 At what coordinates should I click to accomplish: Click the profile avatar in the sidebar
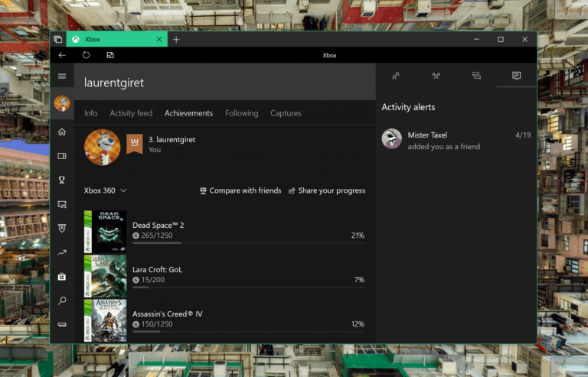(x=62, y=104)
